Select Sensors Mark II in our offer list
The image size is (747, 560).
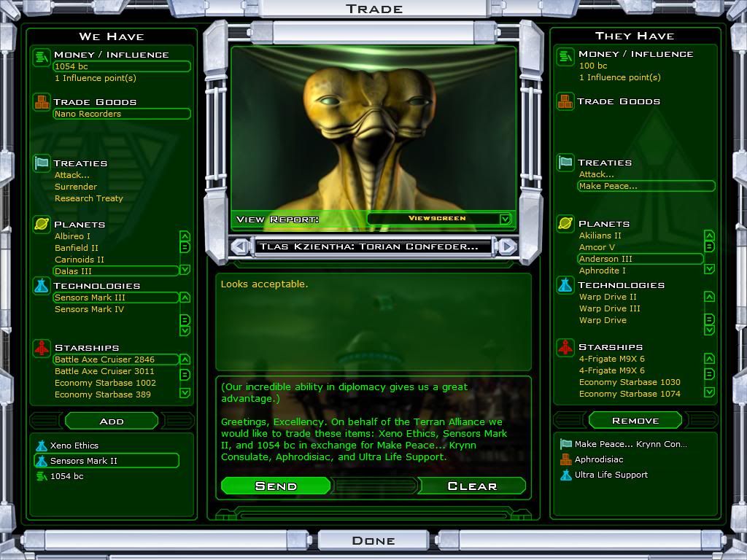click(x=107, y=461)
